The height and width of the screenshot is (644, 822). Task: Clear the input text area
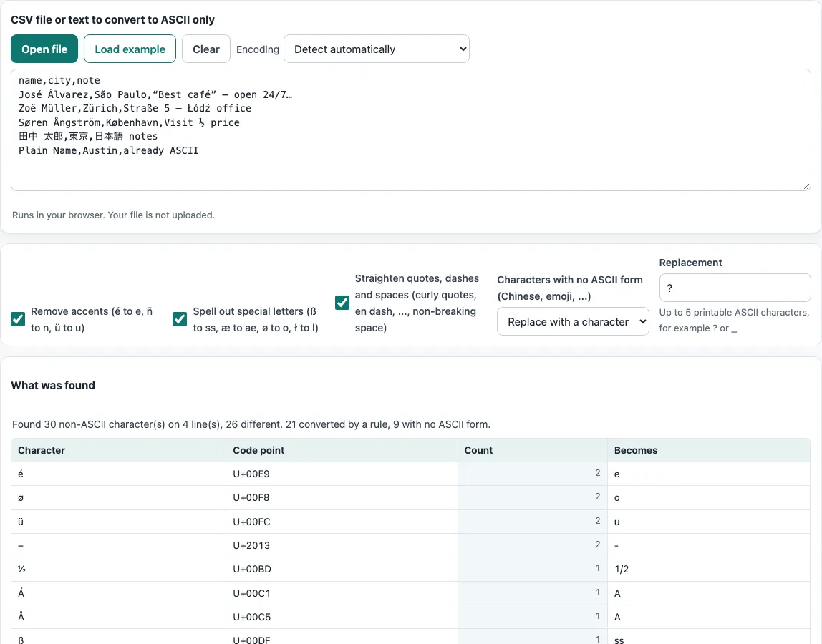(x=206, y=49)
